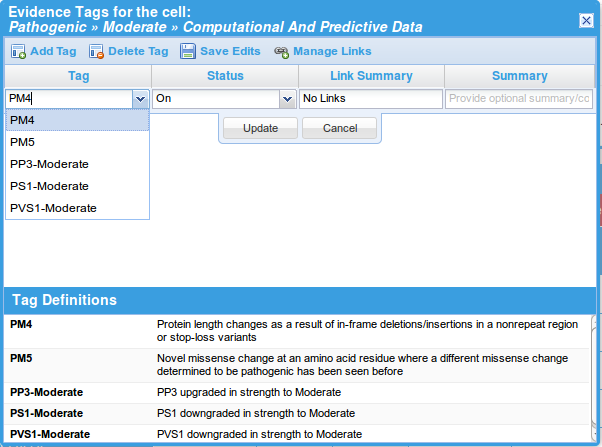Click the Status column header
The width and height of the screenshot is (602, 447).
(225, 76)
